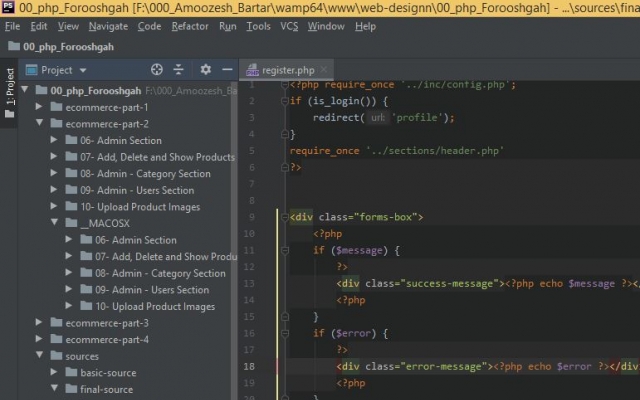Image resolution: width=640 pixels, height=400 pixels.
Task: Click the PHP file icon on register.php tab
Action: (x=252, y=70)
